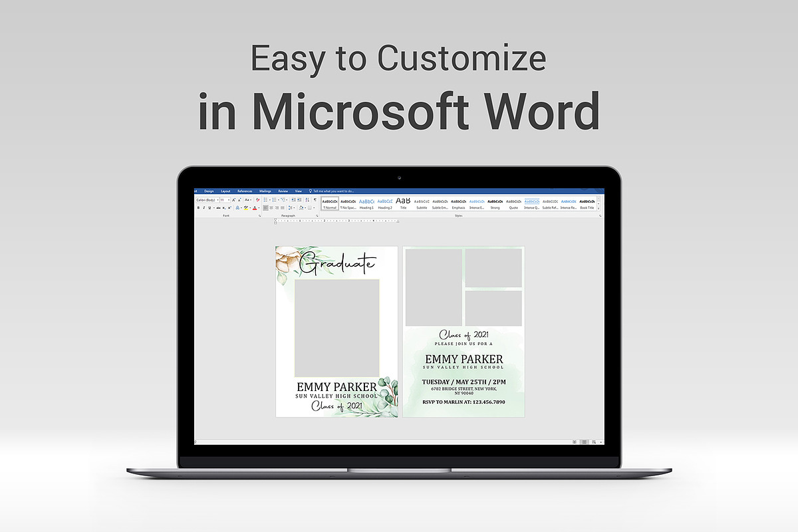The height and width of the screenshot is (532, 798).
Task: Apply the Title style
Action: point(403,204)
